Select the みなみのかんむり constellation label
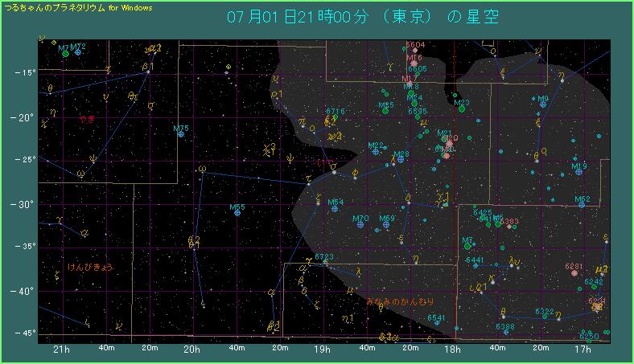 (x=401, y=301)
